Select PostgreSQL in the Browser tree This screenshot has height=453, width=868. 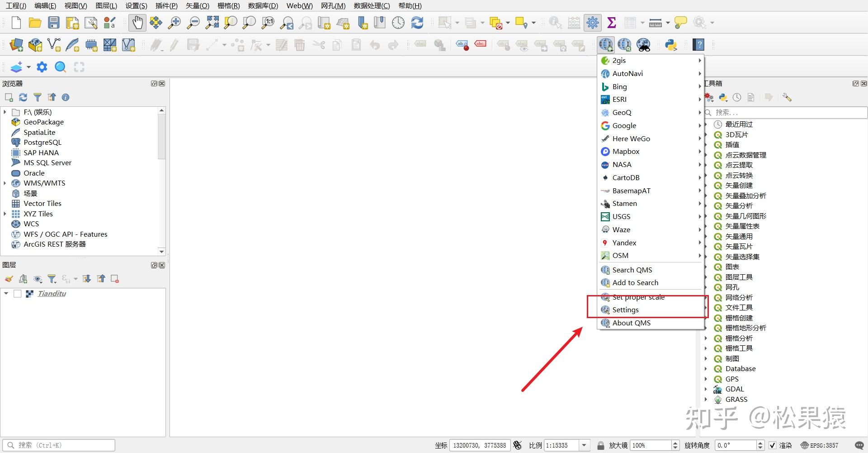tap(42, 143)
